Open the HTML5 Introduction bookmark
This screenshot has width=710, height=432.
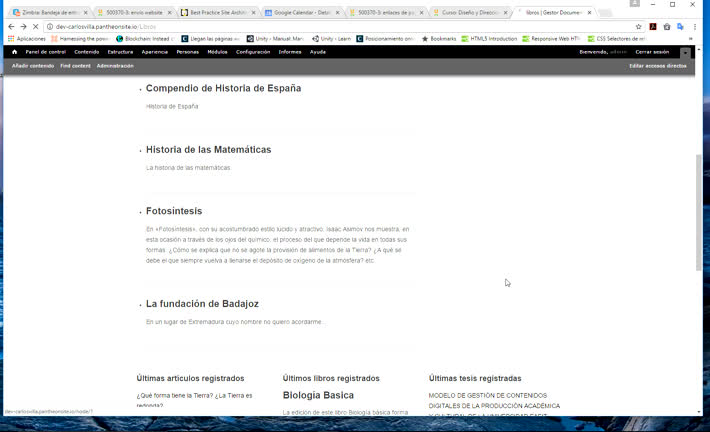[x=489, y=39]
